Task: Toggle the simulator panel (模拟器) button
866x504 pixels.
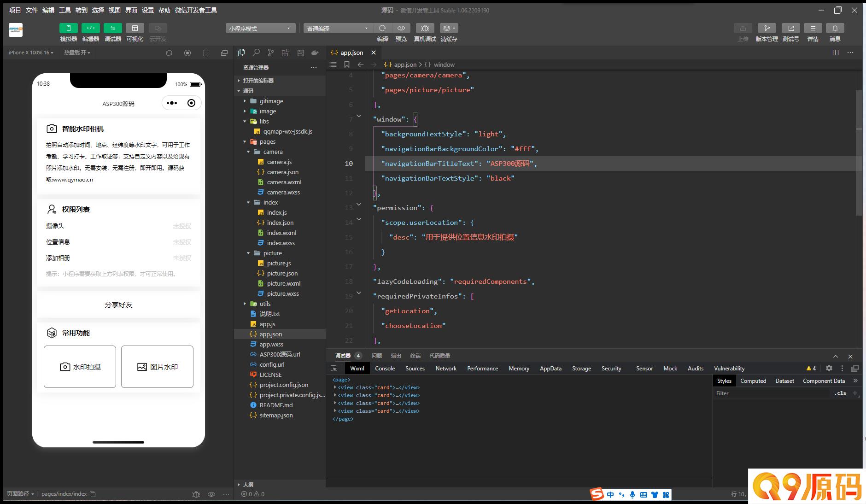Action: [x=68, y=28]
